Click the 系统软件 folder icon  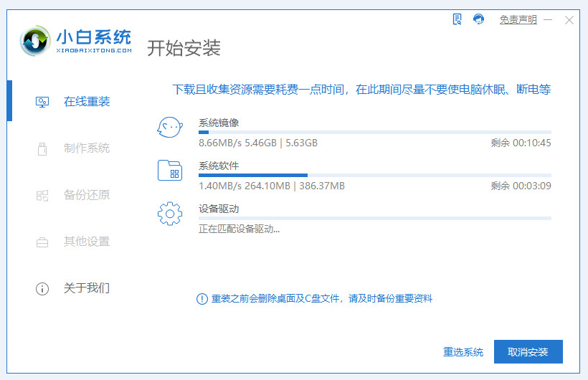tap(169, 170)
